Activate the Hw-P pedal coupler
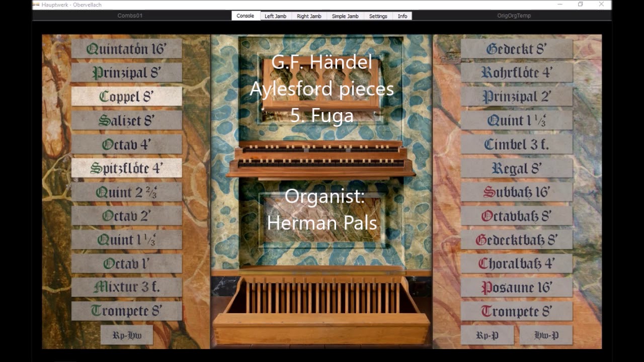 (546, 335)
